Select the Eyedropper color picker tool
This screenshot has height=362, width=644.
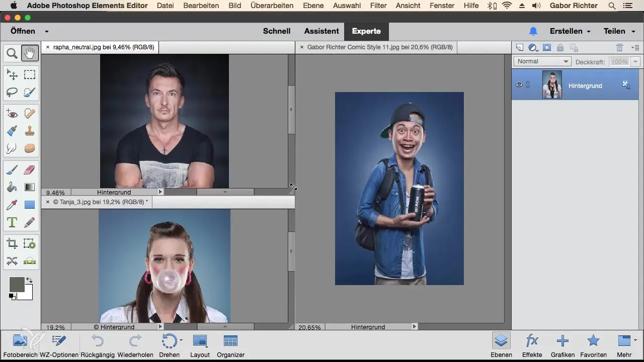point(12,205)
